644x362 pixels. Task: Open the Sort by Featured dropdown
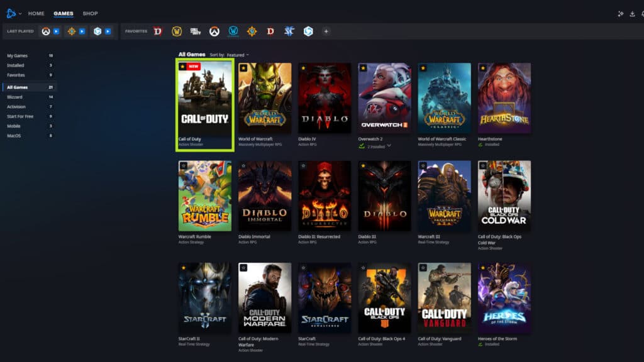click(230, 54)
